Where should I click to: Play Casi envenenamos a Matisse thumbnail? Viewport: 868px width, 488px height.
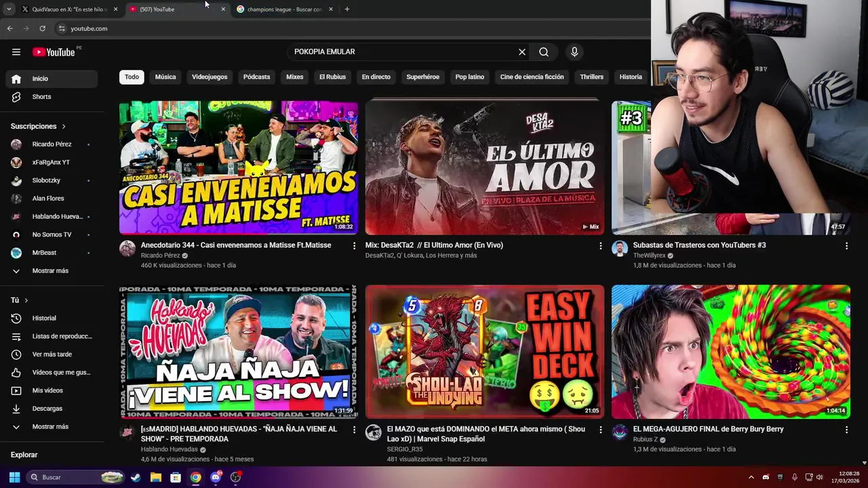[239, 167]
